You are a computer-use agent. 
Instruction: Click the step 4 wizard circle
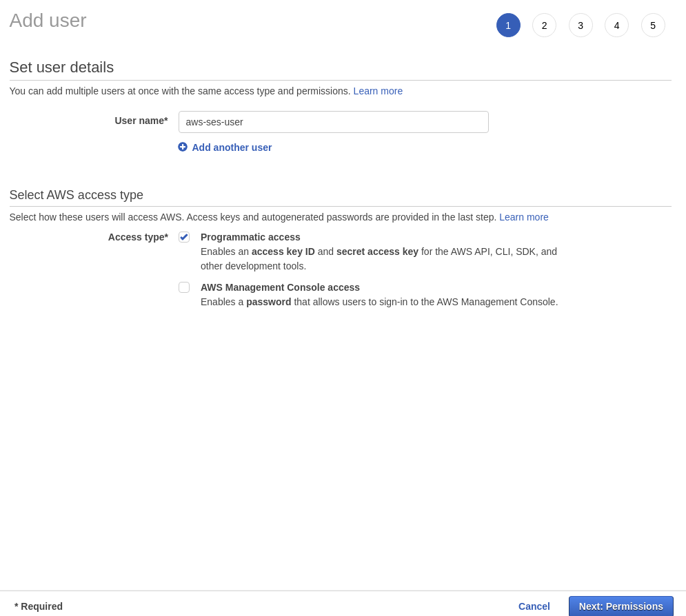(616, 25)
